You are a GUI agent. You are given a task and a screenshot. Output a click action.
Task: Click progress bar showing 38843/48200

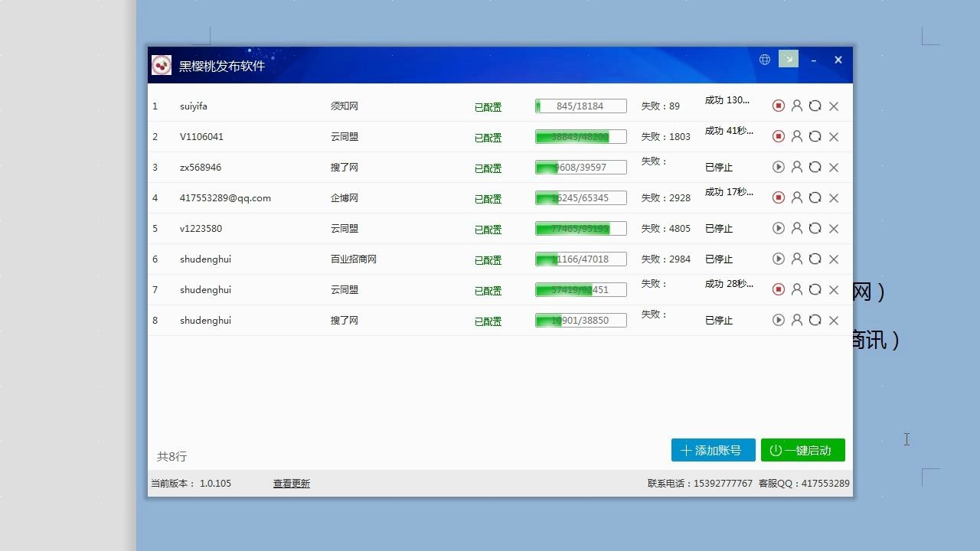click(x=581, y=137)
